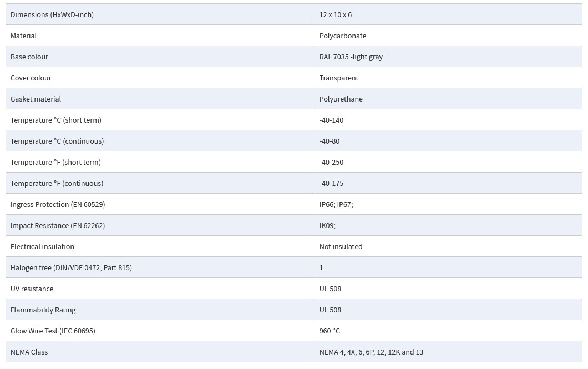
Task: Click the Glow Wire Test 960 °C value
Action: (330, 331)
